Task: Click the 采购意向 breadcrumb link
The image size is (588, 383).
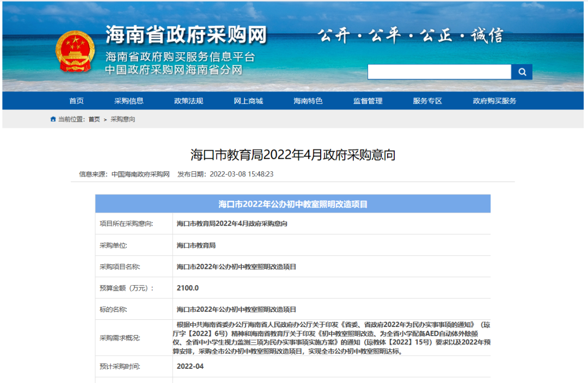Action: click(122, 119)
